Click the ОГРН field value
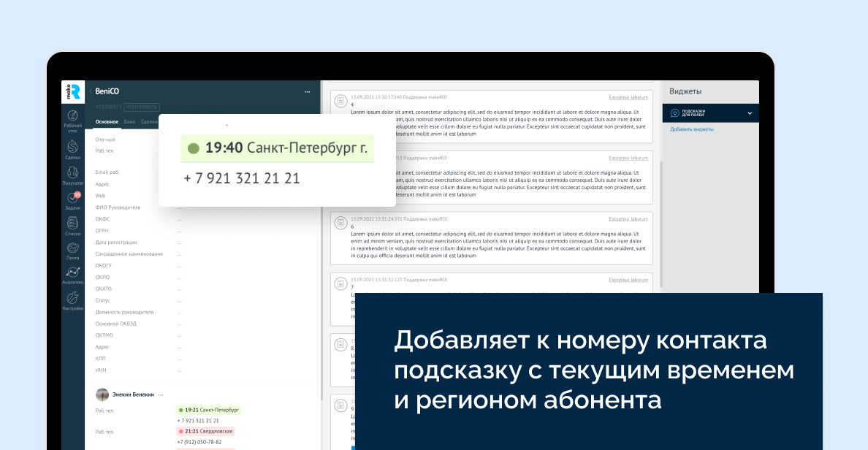The image size is (868, 450). coord(179,232)
